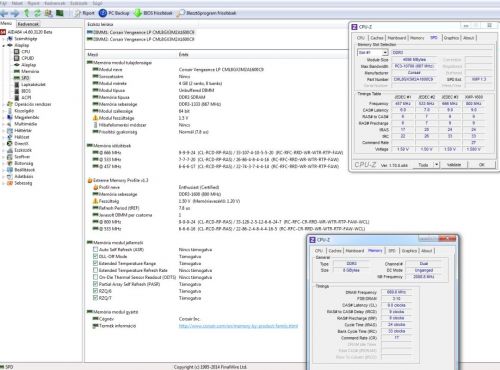Expand the Eszközök tree node
Image resolution: width=500 pixels, height=370 pixels.
point(4,150)
